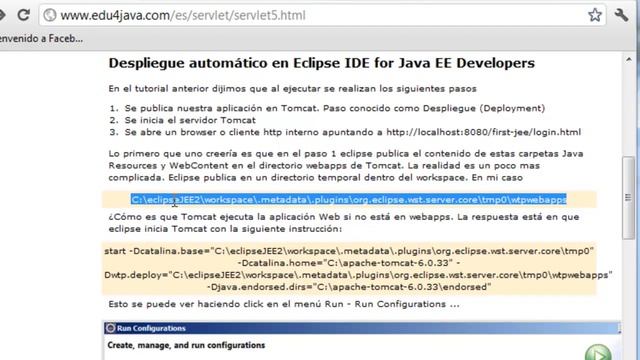Viewport: 640px width, 360px height.
Task: Click the forward navigation arrow
Action: [2, 15]
